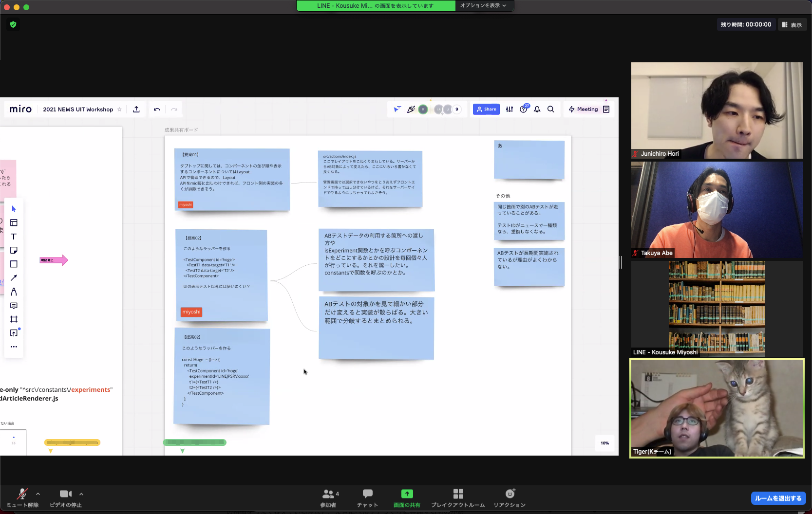Open the チャット panel

[x=367, y=497]
